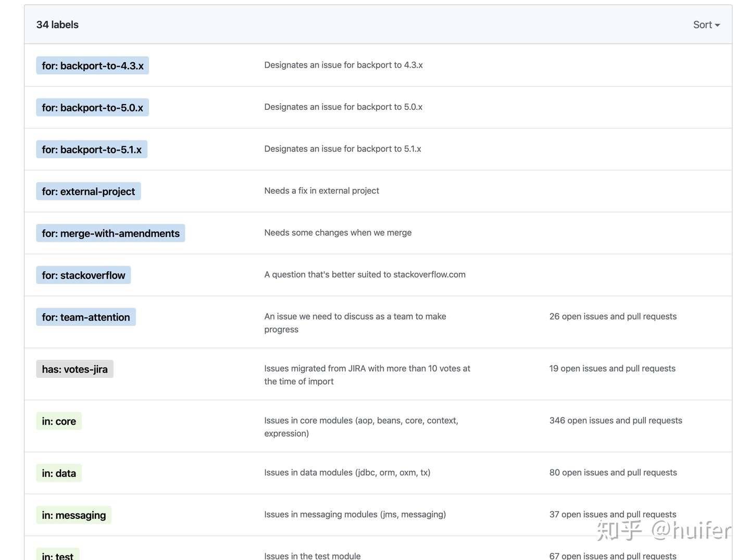View 26 open issues for team-attention
Image resolution: width=750 pixels, height=560 pixels.
pyautogui.click(x=613, y=316)
